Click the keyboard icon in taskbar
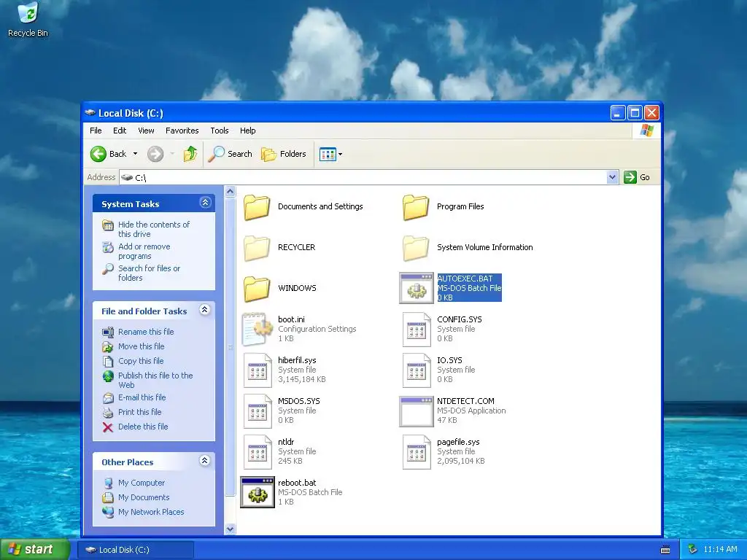747x560 pixels. point(665,550)
